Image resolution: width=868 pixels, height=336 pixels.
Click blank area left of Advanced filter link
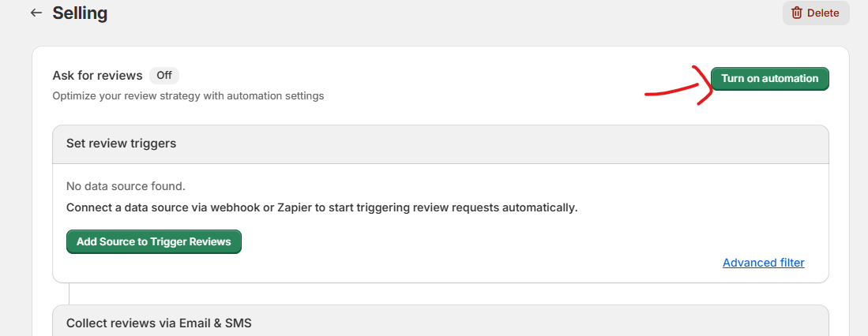[474, 263]
